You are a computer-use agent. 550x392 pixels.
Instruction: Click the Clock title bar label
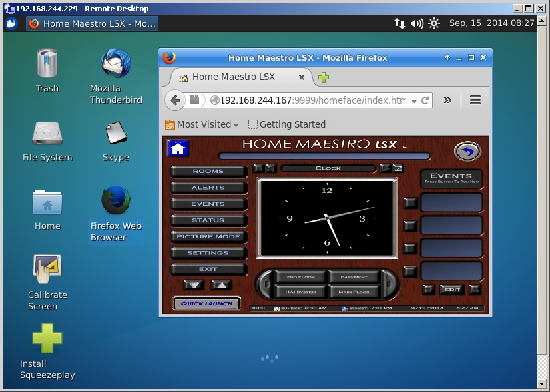click(328, 168)
